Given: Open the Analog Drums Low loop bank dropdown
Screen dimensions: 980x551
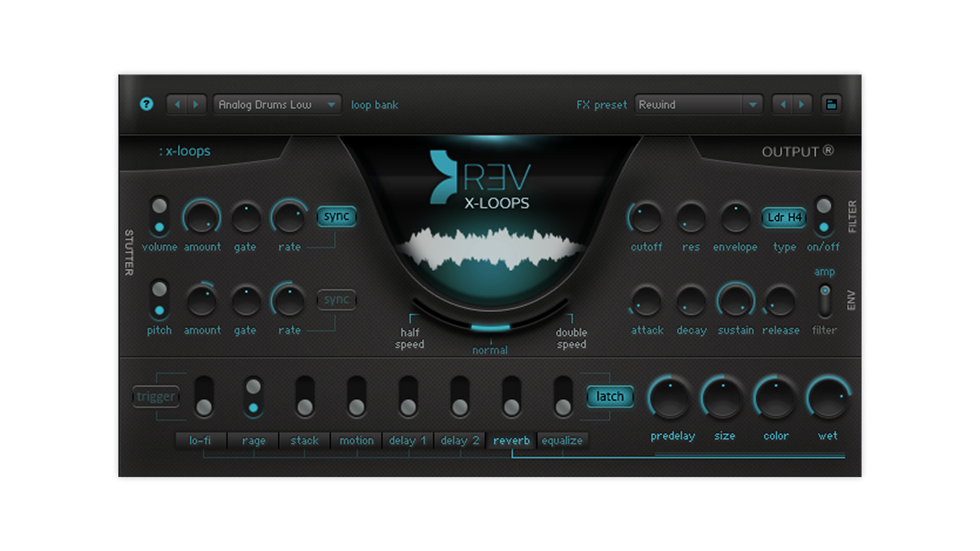Looking at the screenshot, I should click(277, 105).
